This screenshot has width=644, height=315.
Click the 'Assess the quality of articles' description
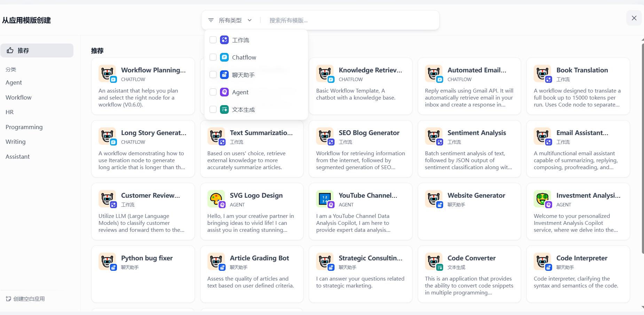pyautogui.click(x=251, y=282)
